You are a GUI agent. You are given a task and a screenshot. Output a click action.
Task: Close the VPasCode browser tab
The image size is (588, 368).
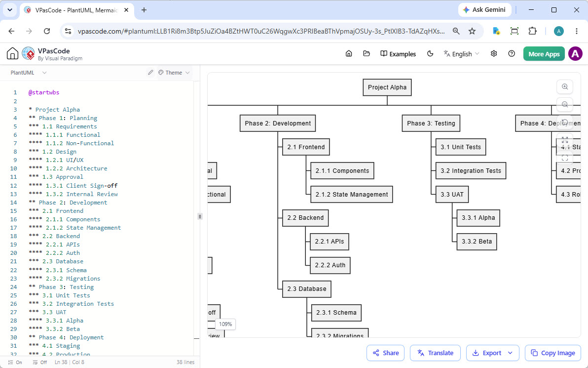126,10
